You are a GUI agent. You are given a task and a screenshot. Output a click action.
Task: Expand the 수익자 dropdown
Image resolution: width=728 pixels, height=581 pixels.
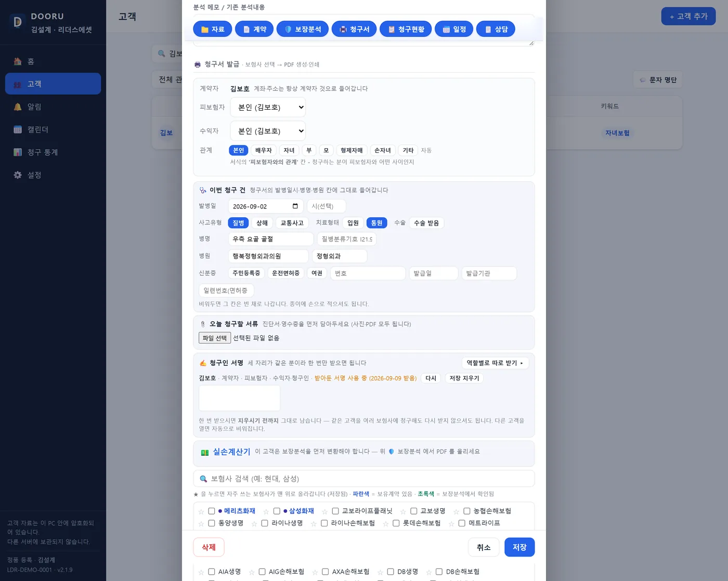tap(268, 131)
